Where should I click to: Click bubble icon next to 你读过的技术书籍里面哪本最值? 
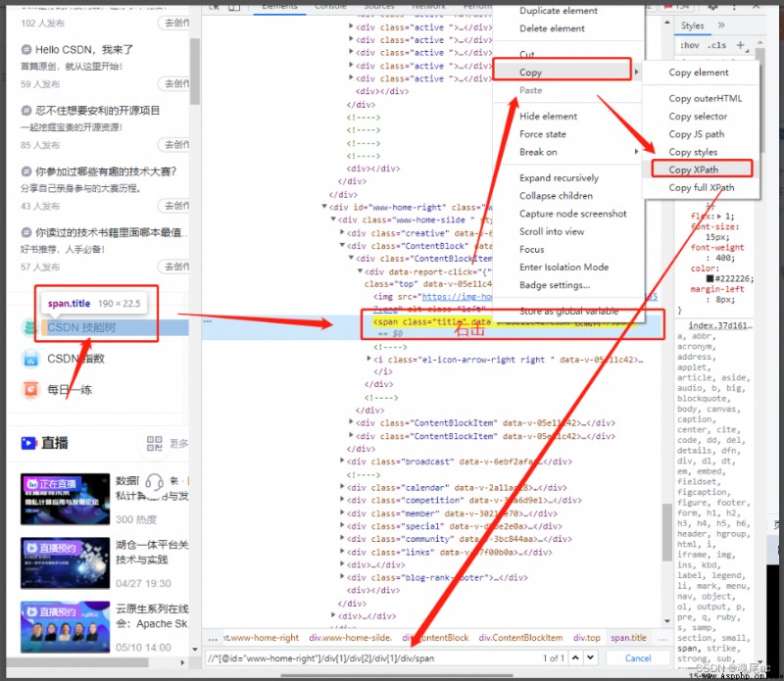(26, 232)
